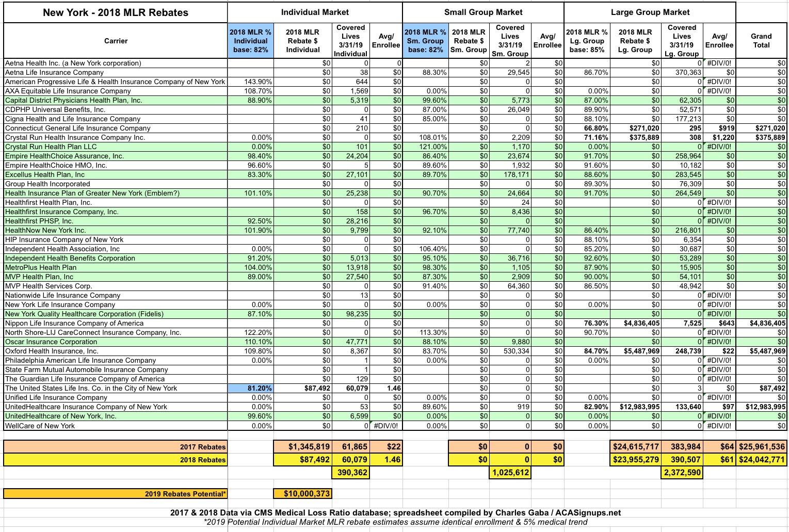The width and height of the screenshot is (789, 532).
Task: Click the '2019 Rebates Potential*' label cell
Action: (x=116, y=493)
